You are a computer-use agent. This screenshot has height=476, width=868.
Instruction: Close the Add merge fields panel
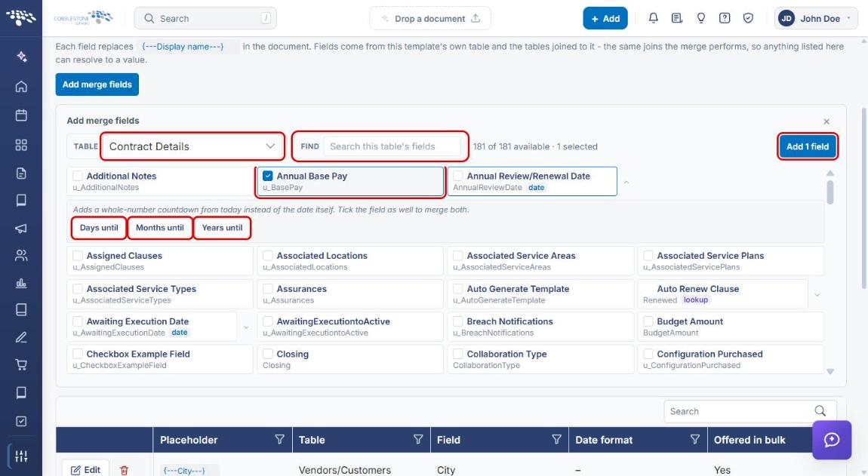pyautogui.click(x=826, y=121)
